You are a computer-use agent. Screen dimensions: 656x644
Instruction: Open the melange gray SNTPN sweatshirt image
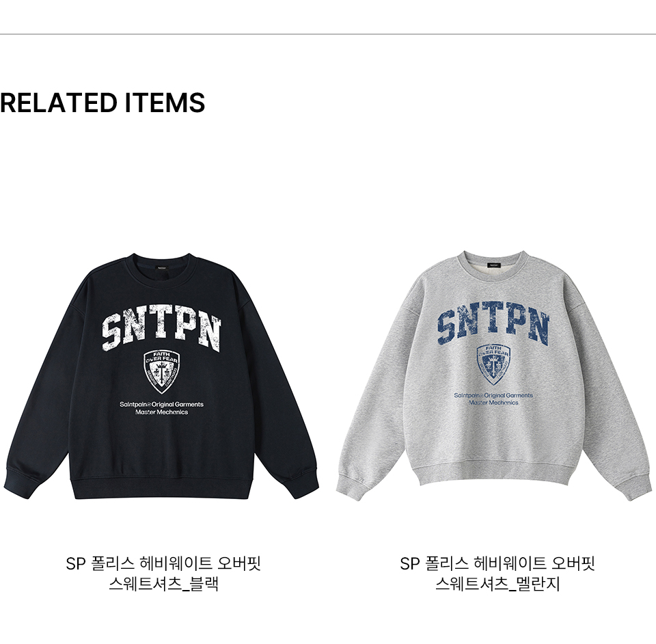[494, 375]
